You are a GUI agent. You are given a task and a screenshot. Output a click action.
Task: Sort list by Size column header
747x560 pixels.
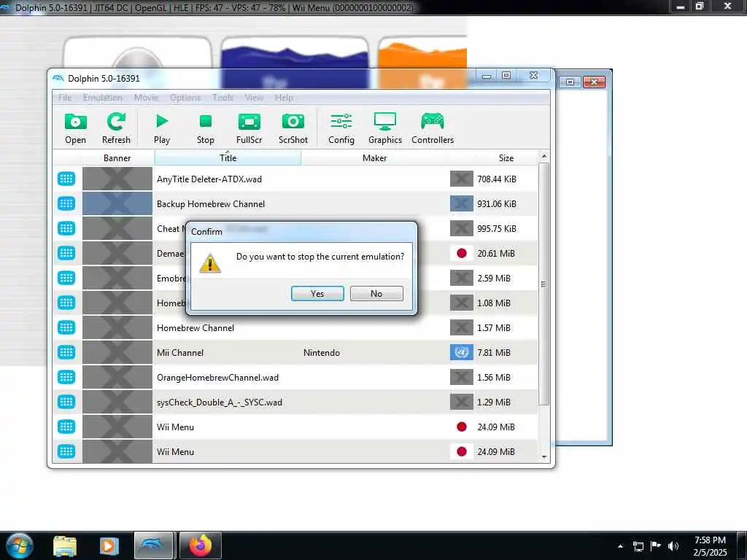[506, 158]
